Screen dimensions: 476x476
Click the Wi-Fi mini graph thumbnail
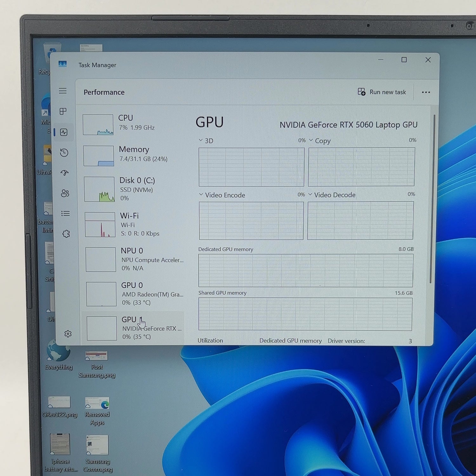100,225
